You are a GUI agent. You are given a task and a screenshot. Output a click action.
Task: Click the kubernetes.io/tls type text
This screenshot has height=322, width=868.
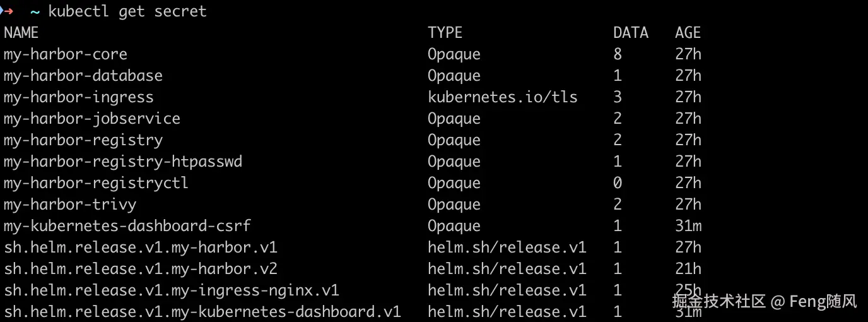502,97
